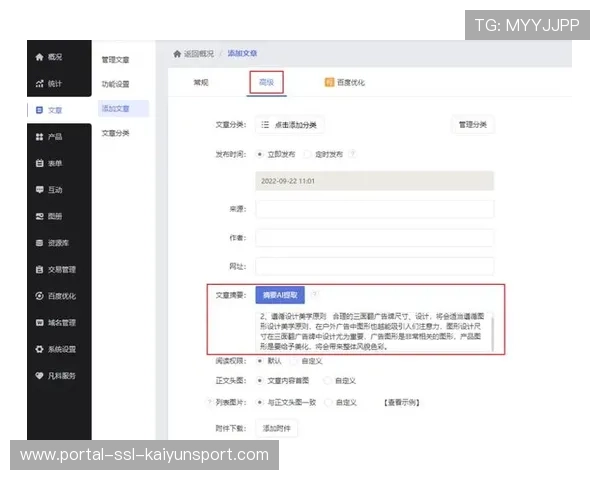Open the 概况 home icon in sidebar

39,57
